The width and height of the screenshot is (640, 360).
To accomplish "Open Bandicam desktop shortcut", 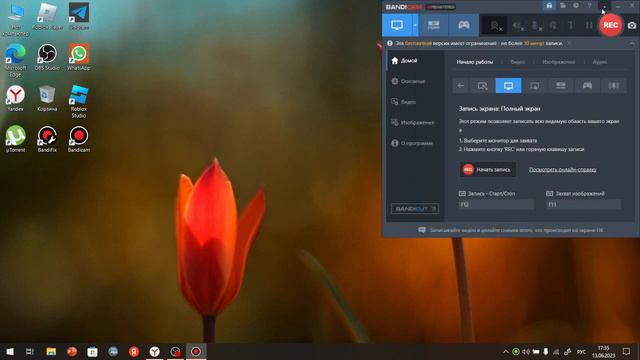I will point(79,139).
